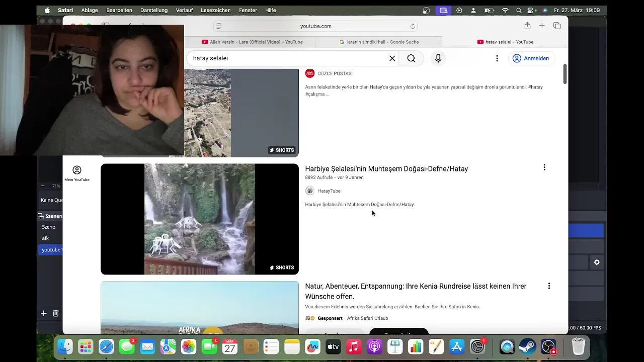Click the 8892 Aufrufe • vor 9 Jahren text

pos(334,177)
